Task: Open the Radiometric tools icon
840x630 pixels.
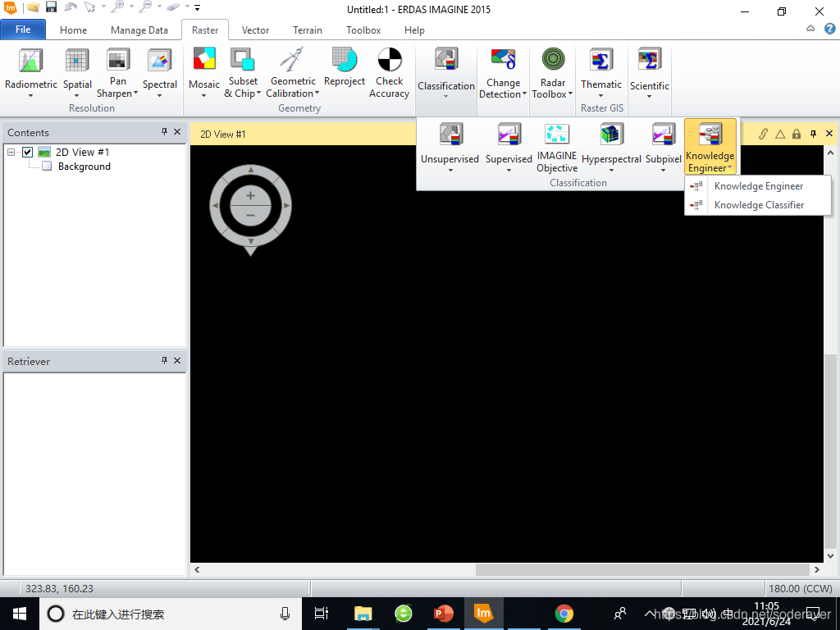Action: point(30,61)
